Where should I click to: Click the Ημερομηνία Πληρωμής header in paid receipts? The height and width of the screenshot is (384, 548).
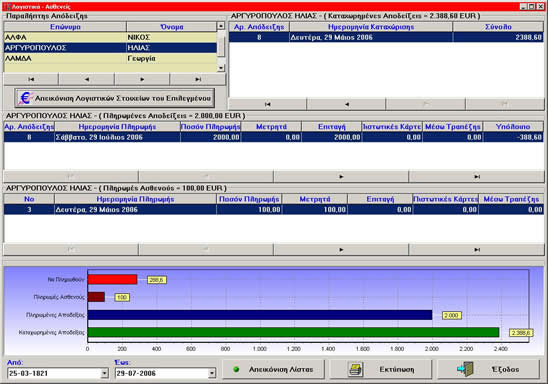[x=117, y=127]
